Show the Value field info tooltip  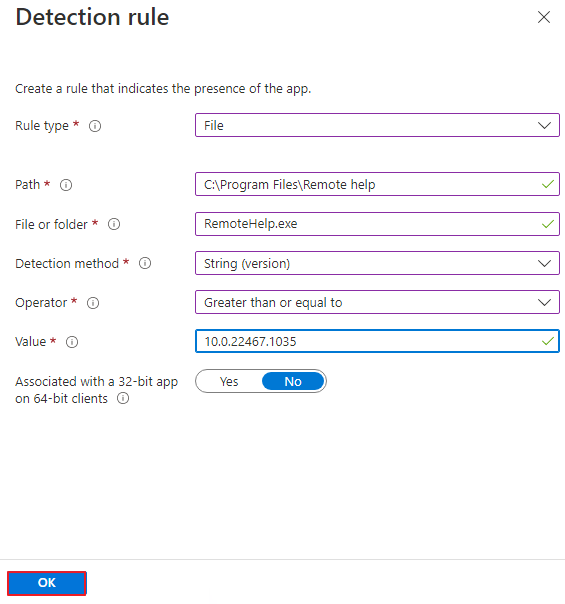tap(72, 342)
